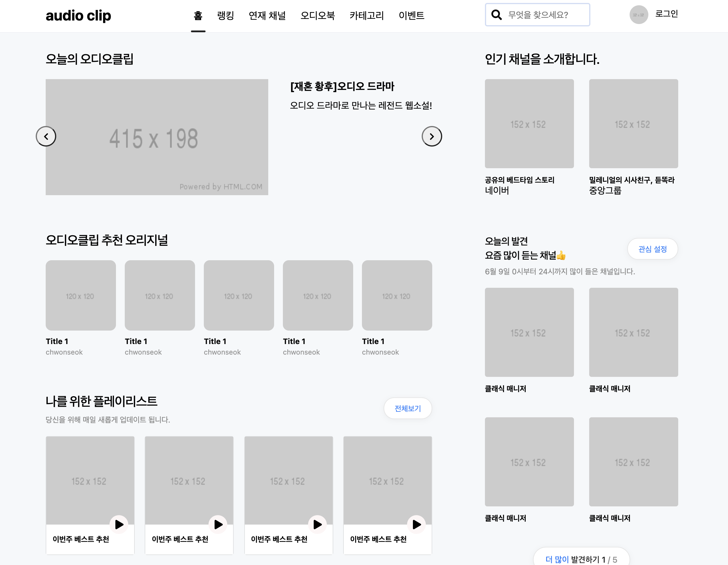Play the first 이번주 베스트 추천 playlist
The width and height of the screenshot is (728, 565).
point(119,525)
